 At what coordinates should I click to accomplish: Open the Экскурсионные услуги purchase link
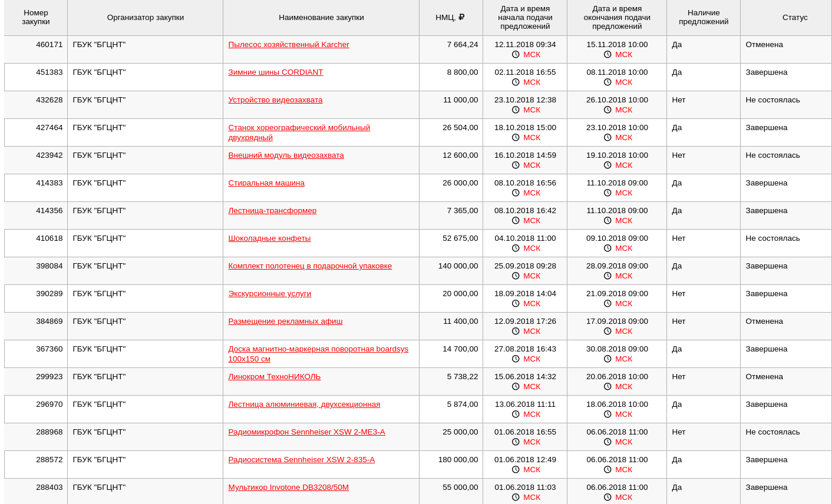coord(270,294)
